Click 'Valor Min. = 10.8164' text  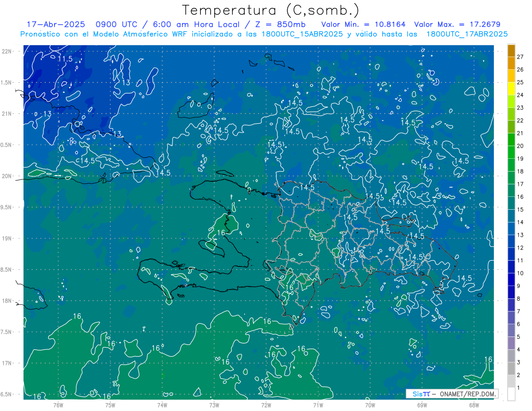click(x=364, y=24)
